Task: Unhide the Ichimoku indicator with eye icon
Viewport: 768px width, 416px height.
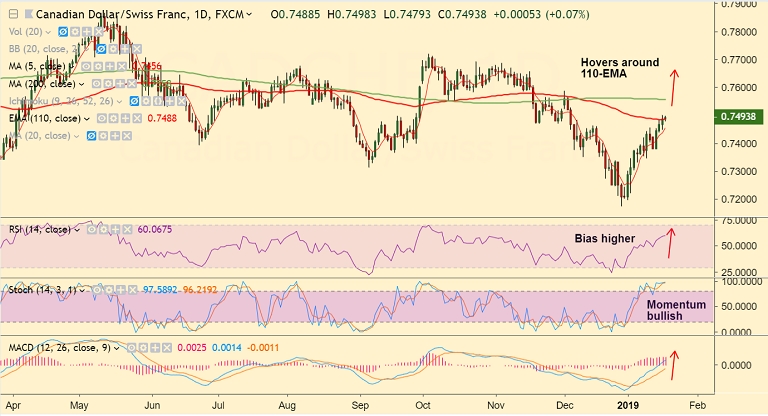Action: [x=134, y=101]
